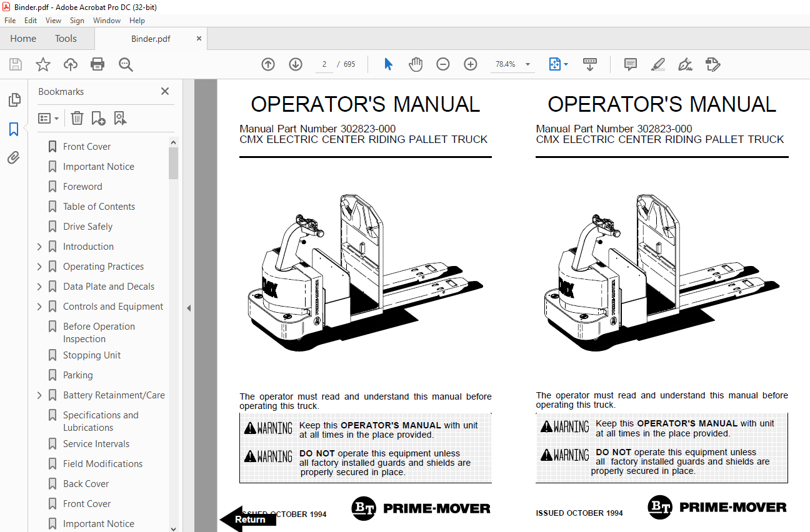The width and height of the screenshot is (810, 532).
Task: Select the Parking bookmark
Action: tap(78, 375)
